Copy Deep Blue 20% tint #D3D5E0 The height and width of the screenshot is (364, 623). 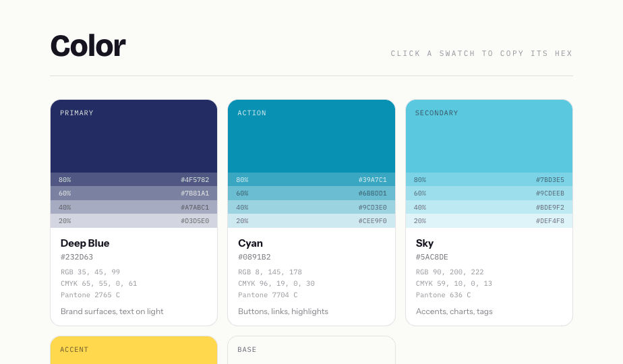coord(134,220)
